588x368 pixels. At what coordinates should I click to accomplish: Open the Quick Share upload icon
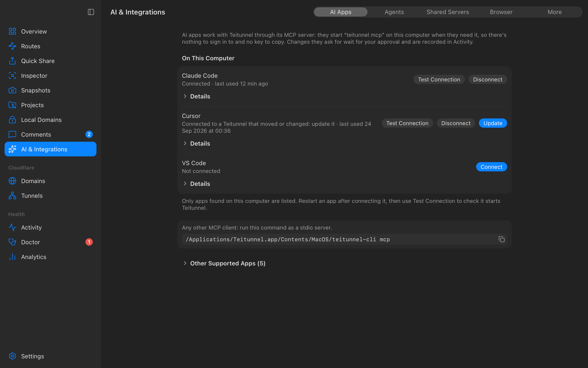pyautogui.click(x=12, y=61)
